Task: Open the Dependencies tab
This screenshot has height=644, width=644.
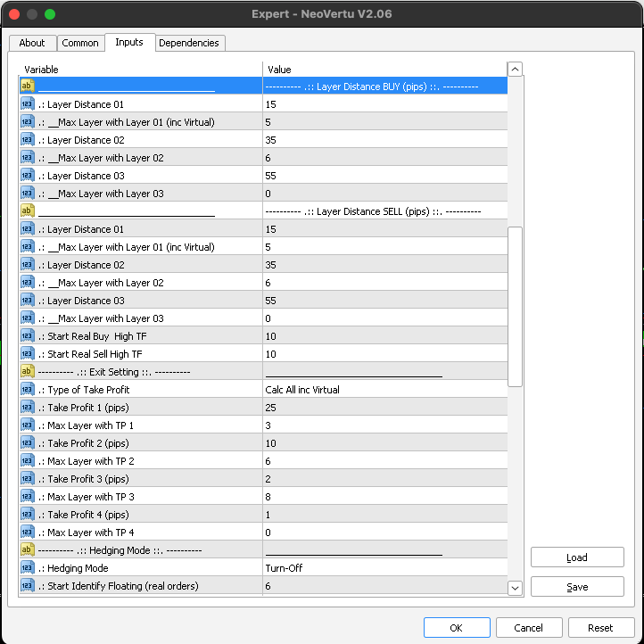Action: point(189,43)
